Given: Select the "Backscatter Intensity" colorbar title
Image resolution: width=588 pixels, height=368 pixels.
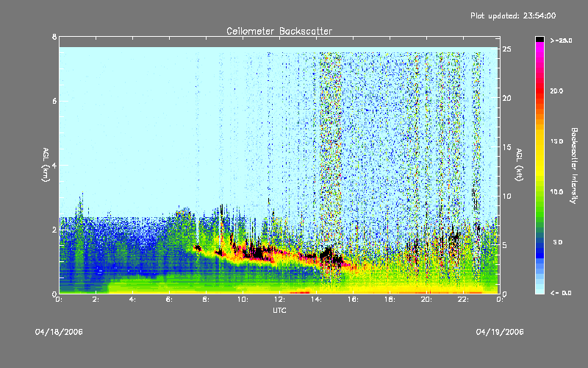Looking at the screenshot, I should point(574,166).
